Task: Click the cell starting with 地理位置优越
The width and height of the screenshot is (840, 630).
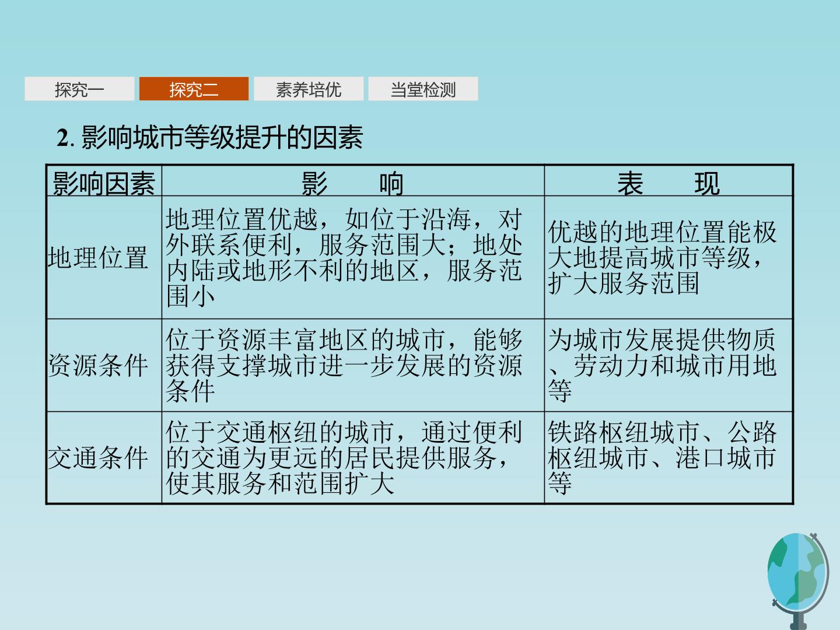Action: pyautogui.click(x=353, y=257)
